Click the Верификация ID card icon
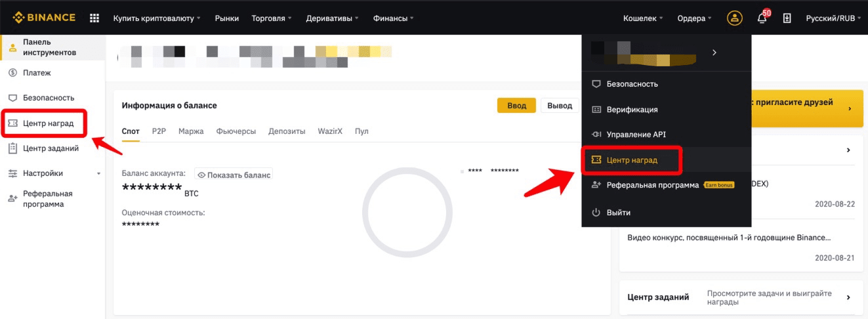Screen dimensions: 868x319 (596, 110)
